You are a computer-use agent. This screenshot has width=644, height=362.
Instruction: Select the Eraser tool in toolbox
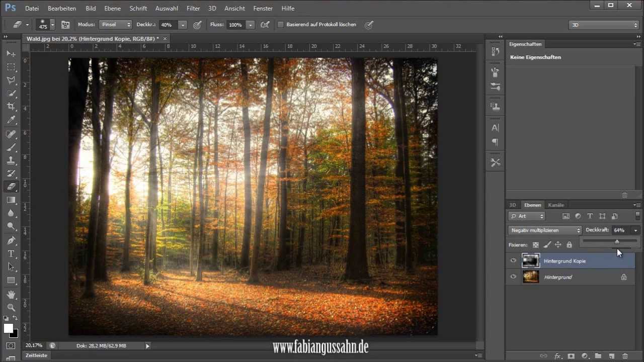pos(11,187)
